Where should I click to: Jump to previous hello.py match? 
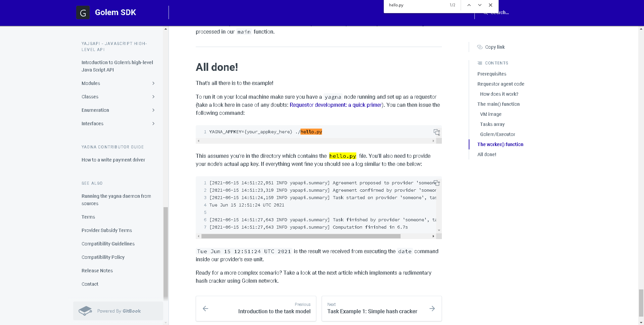coord(469,5)
